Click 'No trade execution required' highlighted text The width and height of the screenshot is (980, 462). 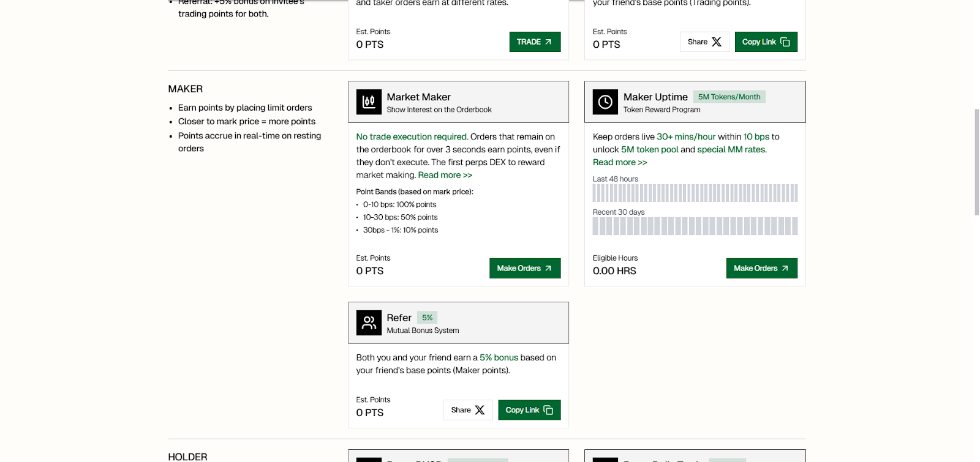412,136
